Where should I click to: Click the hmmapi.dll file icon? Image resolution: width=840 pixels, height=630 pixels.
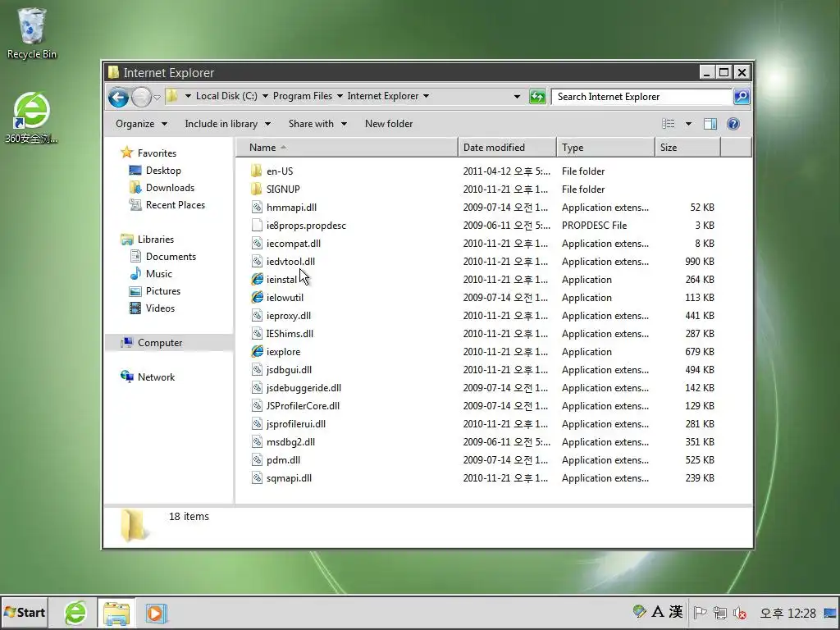click(x=257, y=208)
